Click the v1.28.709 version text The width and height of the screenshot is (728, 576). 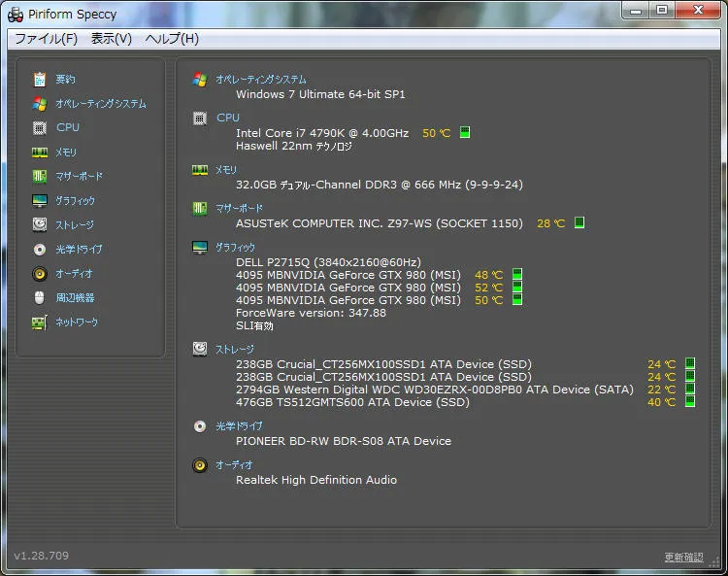pos(42,556)
